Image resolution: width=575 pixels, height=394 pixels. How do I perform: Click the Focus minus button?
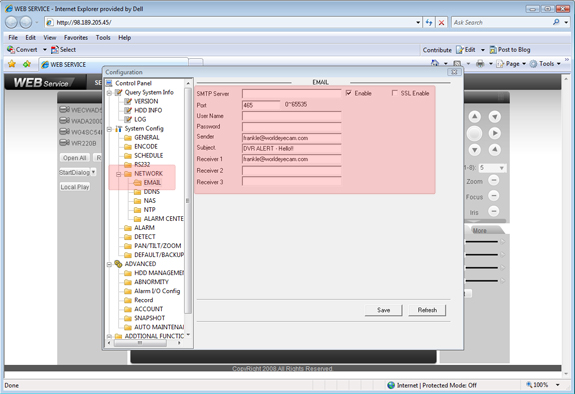coord(494,196)
